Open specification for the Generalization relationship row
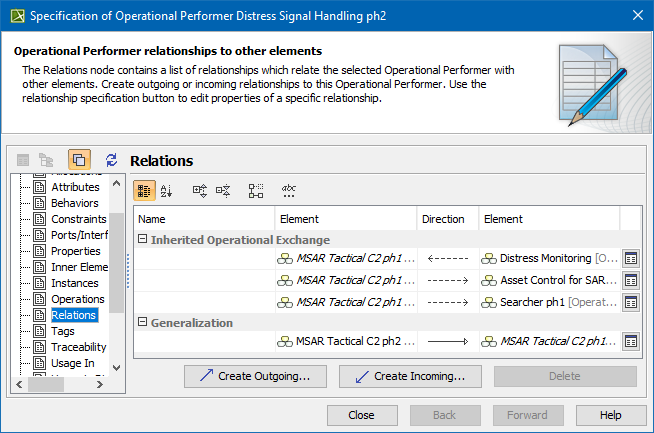Viewport: 654px width, 433px height. (631, 341)
